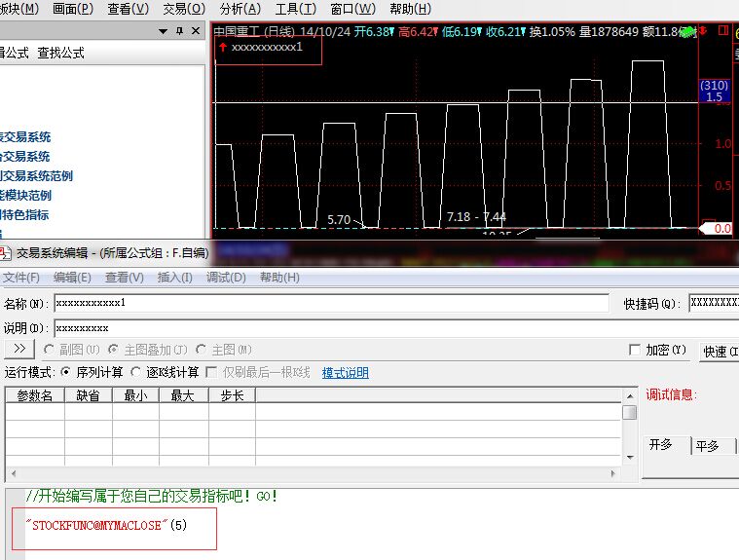Click the red arrow beside xxxxxxxxxxxx1 label
This screenshot has height=560, width=739.
click(223, 47)
